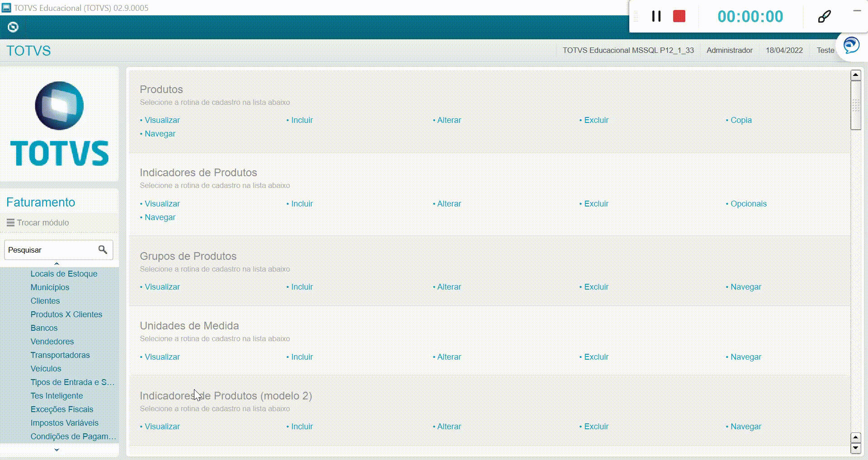Open Tipos de Entrada e S... item
This screenshot has height=460, width=868.
coord(72,382)
